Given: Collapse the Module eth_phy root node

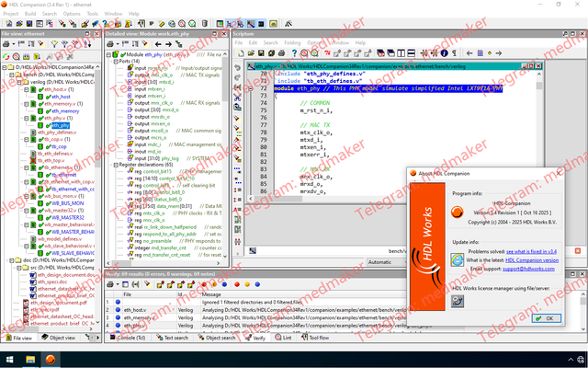Looking at the screenshot, I should (x=108, y=54).
